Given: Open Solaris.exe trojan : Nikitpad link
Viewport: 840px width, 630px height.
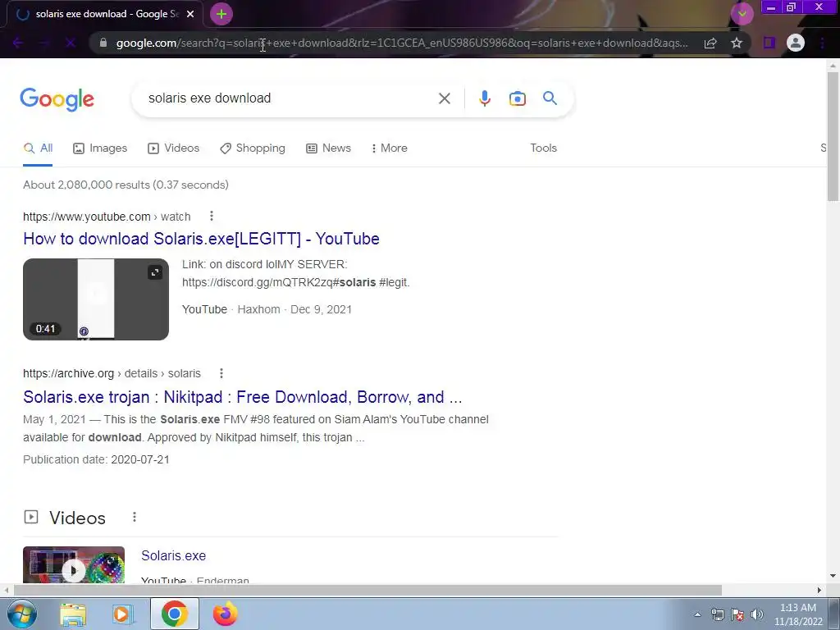Looking at the screenshot, I should click(x=242, y=397).
